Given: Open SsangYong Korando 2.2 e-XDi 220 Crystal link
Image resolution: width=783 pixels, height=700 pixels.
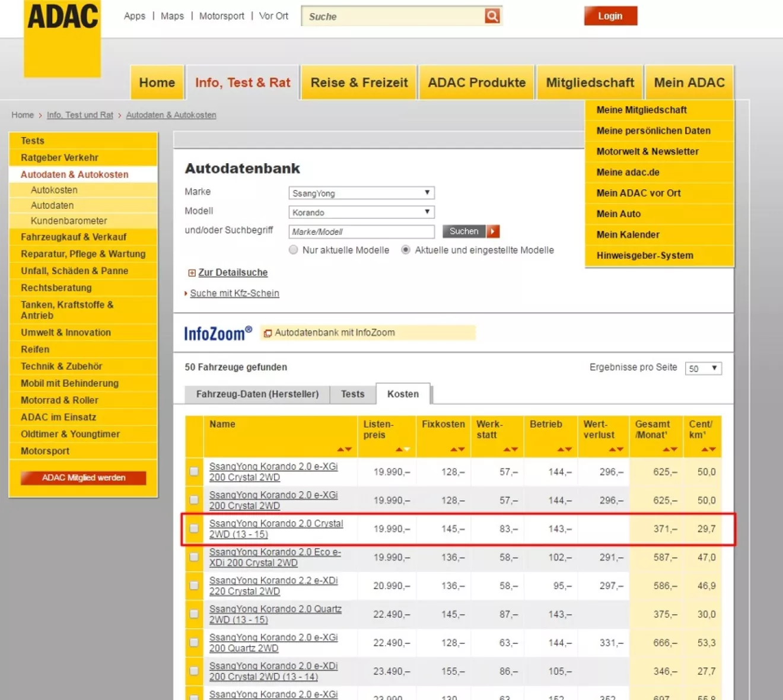Looking at the screenshot, I should point(273,586).
